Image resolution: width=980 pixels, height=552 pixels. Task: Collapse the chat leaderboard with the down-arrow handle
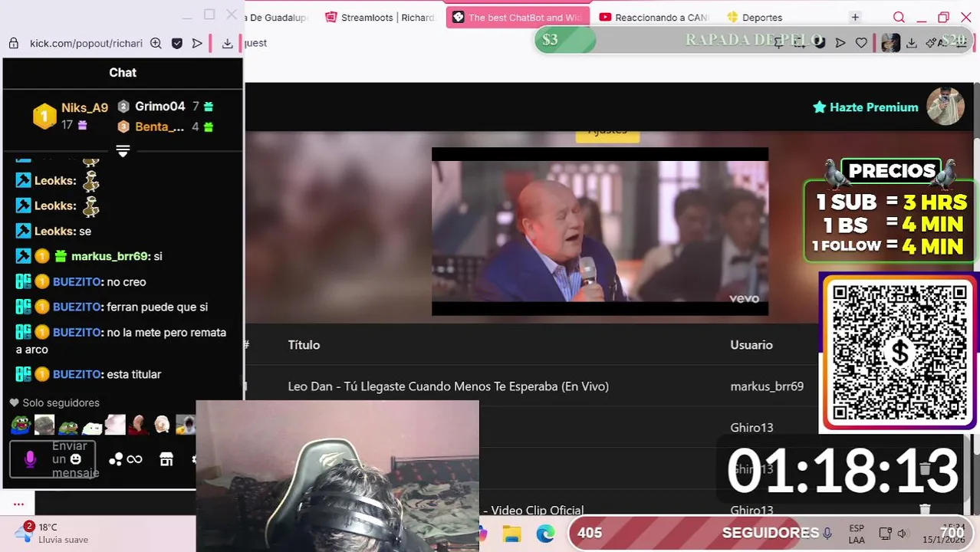point(123,150)
